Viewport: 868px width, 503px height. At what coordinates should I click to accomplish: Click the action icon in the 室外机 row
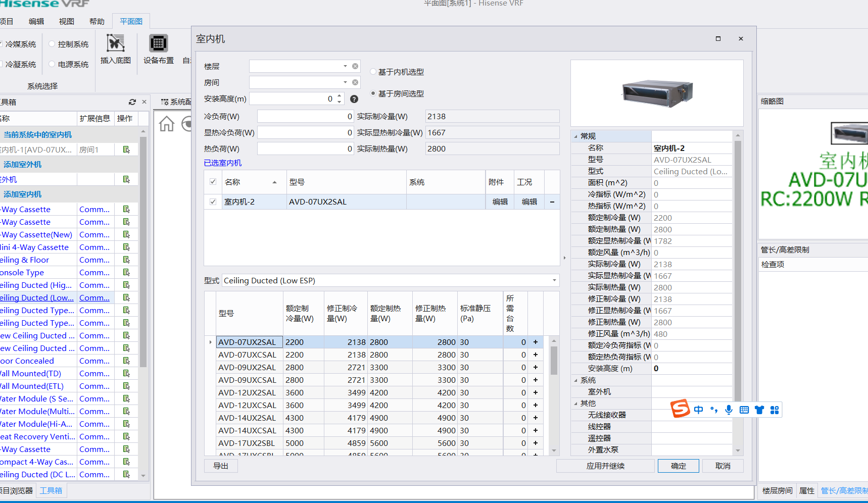(x=126, y=179)
